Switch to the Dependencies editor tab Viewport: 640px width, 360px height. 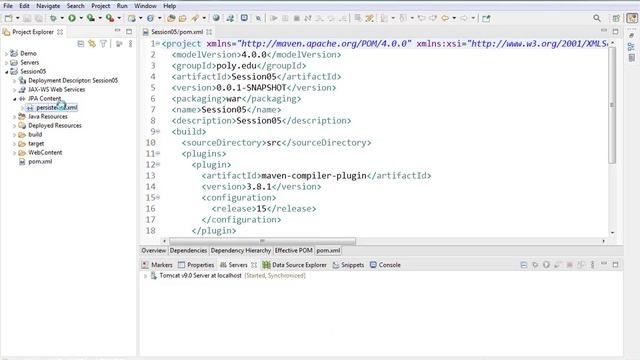(188, 250)
